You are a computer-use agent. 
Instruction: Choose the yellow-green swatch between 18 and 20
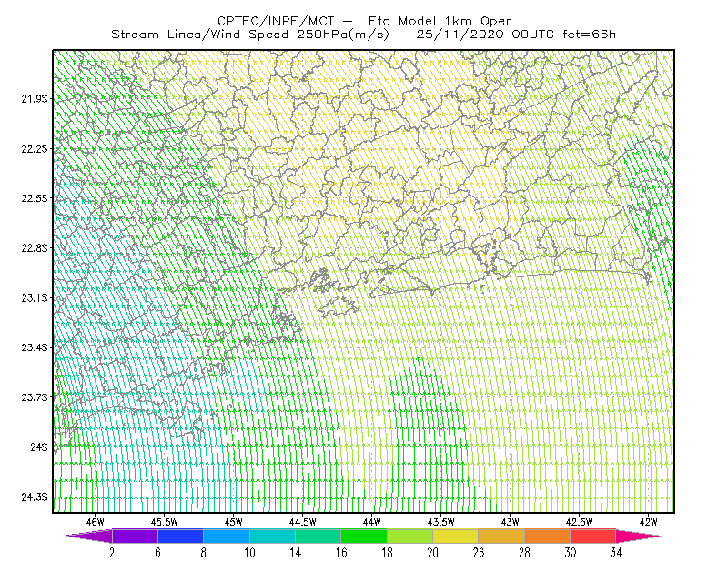click(410, 536)
